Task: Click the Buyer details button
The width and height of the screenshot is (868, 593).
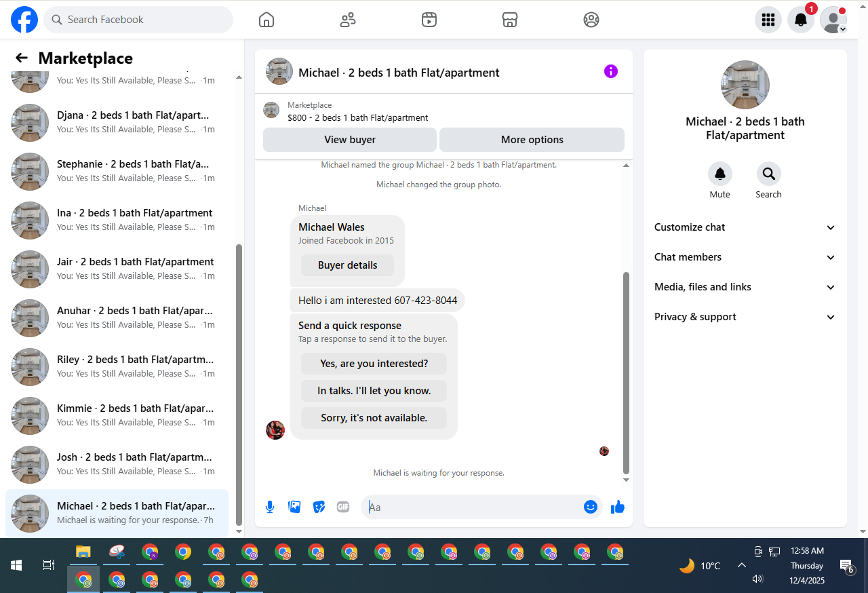Action: coord(348,265)
